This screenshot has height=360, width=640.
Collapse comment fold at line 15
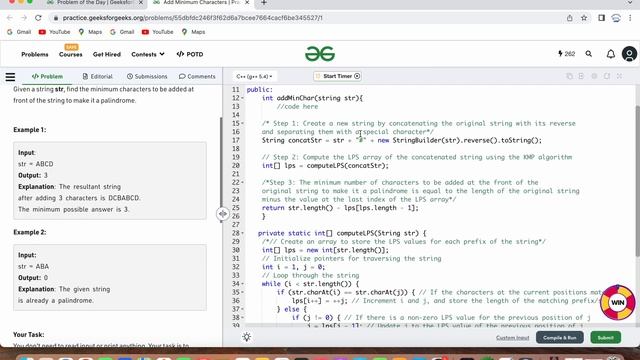242,123
